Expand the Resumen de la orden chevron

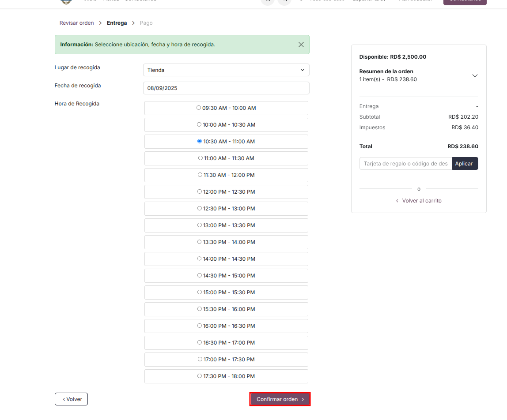(475, 75)
